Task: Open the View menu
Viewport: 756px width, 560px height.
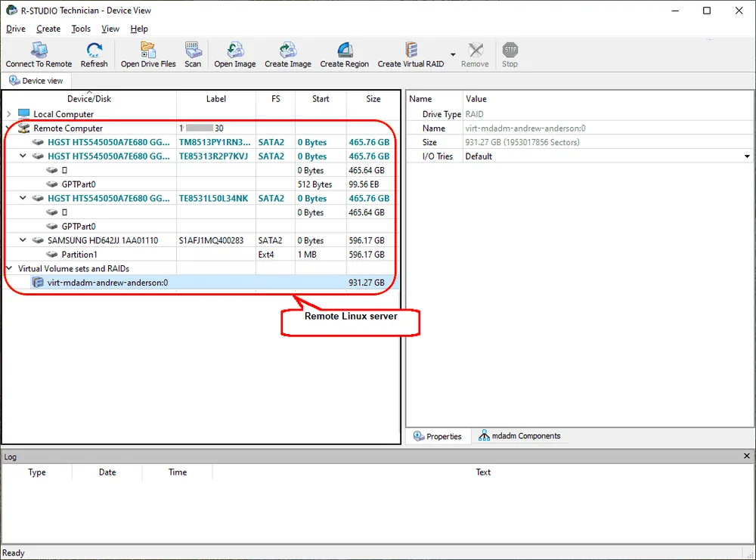Action: [x=110, y=29]
